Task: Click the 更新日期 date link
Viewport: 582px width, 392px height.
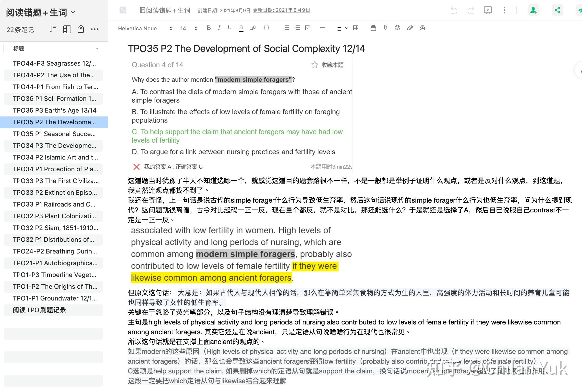Action: [281, 10]
